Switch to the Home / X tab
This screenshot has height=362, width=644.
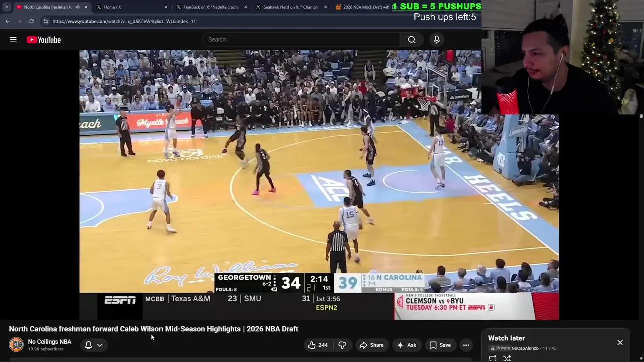tap(131, 7)
